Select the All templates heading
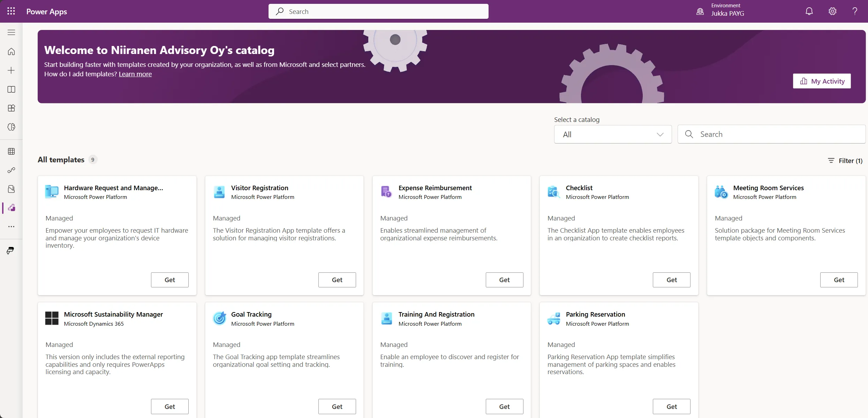 click(x=61, y=160)
